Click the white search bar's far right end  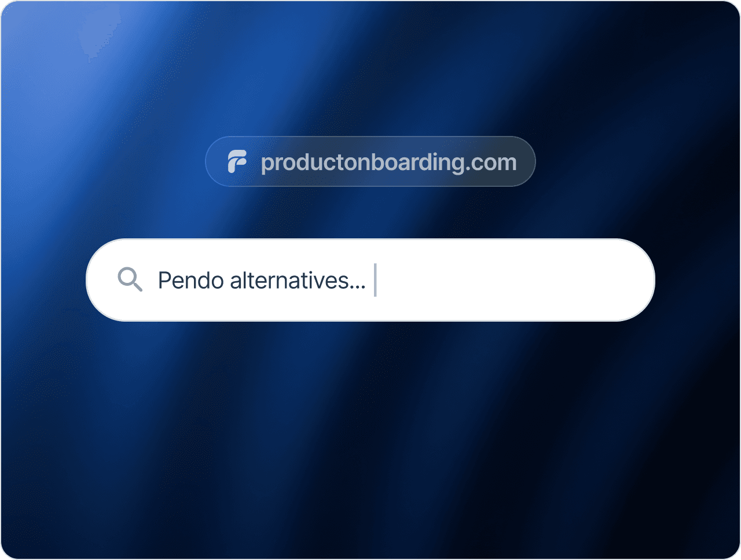640,280
